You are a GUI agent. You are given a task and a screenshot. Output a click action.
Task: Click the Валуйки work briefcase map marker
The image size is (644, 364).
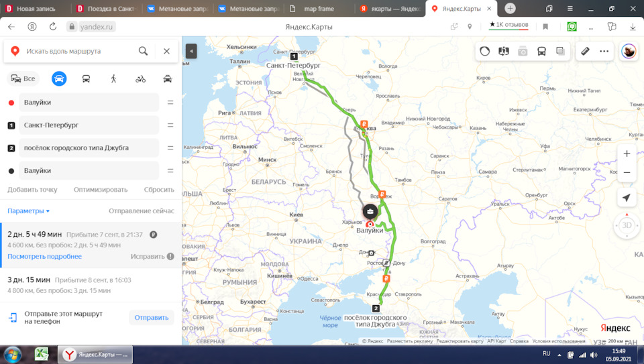370,212
